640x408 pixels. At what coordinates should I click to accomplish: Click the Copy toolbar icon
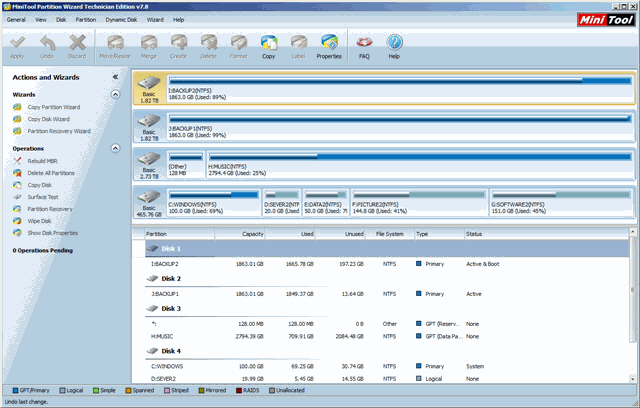click(x=269, y=47)
